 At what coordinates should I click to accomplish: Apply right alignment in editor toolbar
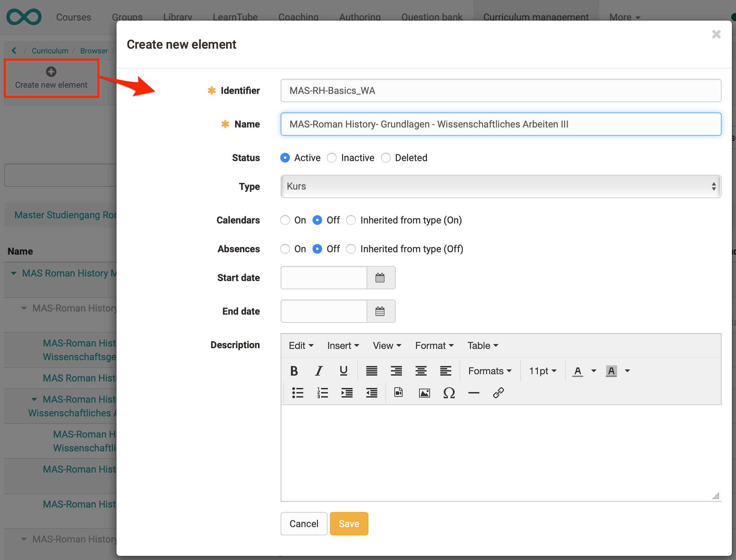[x=396, y=371]
